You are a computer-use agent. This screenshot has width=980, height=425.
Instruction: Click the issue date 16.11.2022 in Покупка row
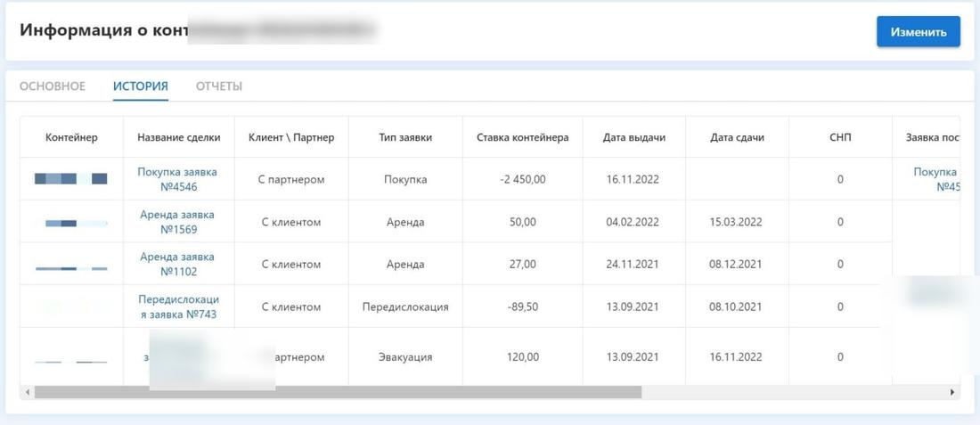tap(633, 179)
